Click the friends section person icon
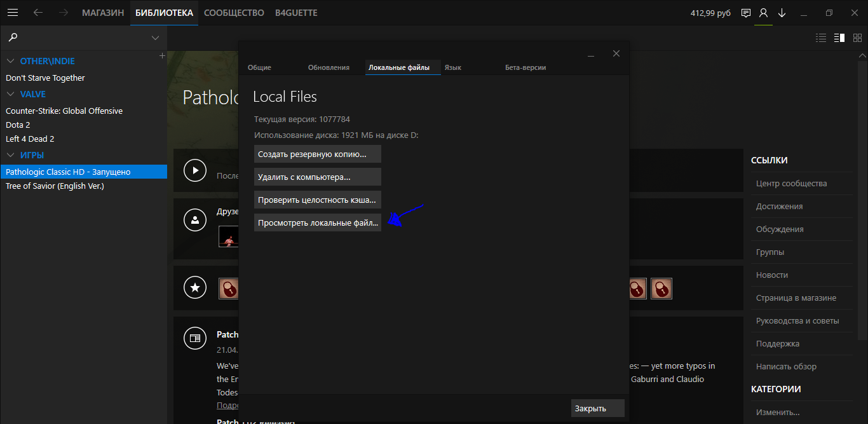Image resolution: width=868 pixels, height=424 pixels. (195, 220)
